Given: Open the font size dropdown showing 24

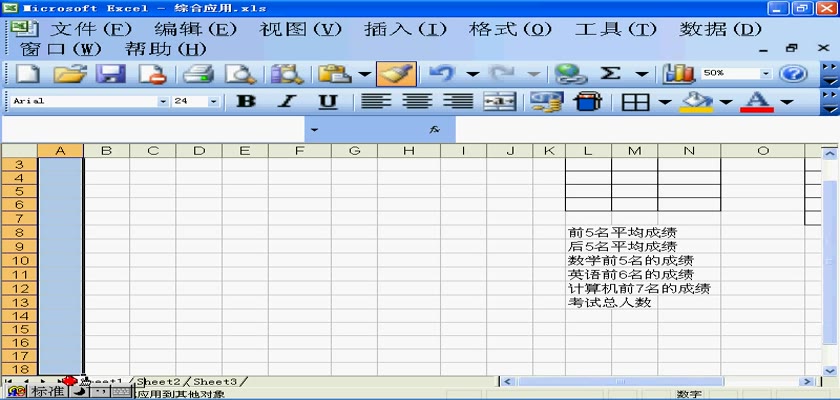Looking at the screenshot, I should tap(213, 102).
